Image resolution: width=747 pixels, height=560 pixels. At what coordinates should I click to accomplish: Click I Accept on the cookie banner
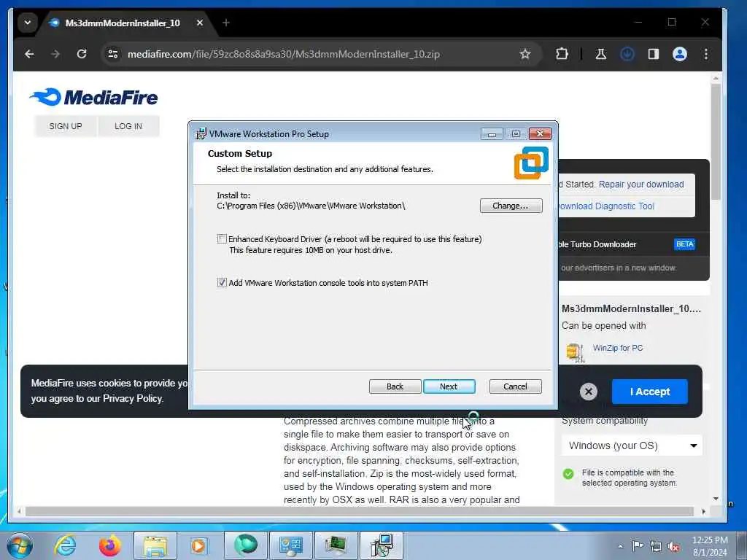pos(650,392)
